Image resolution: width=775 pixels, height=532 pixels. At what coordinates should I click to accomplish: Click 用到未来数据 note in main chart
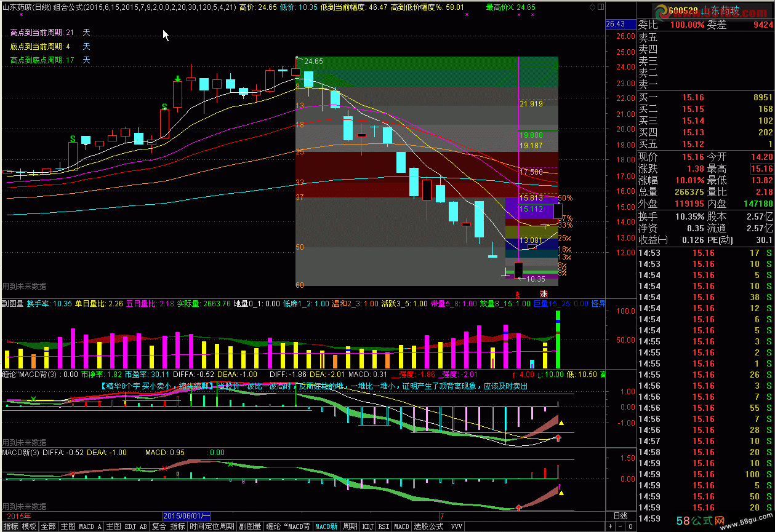(24, 286)
